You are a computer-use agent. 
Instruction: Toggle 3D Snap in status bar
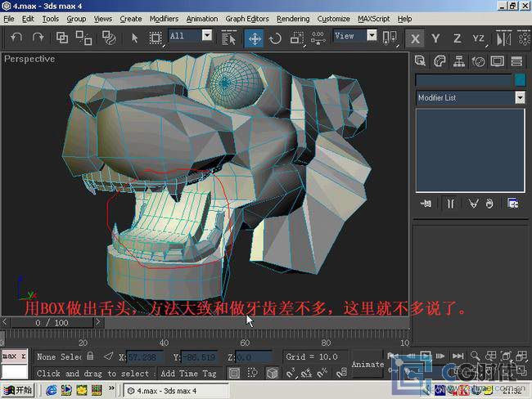tap(291, 373)
